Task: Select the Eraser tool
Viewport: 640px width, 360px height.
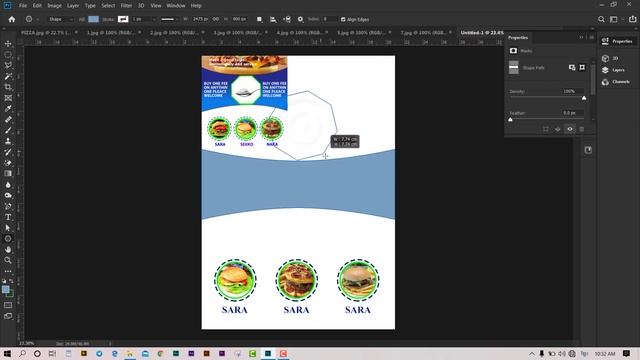Action: pyautogui.click(x=8, y=163)
